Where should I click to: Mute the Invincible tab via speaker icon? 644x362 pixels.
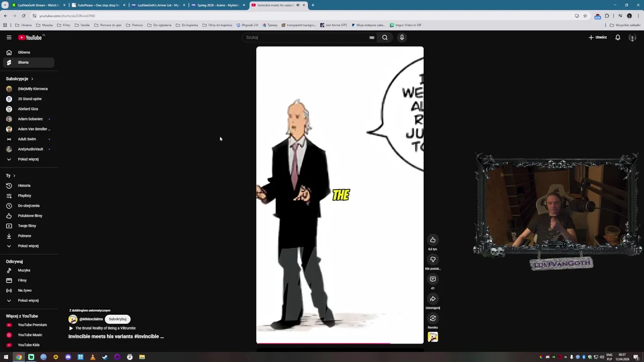pos(297,5)
